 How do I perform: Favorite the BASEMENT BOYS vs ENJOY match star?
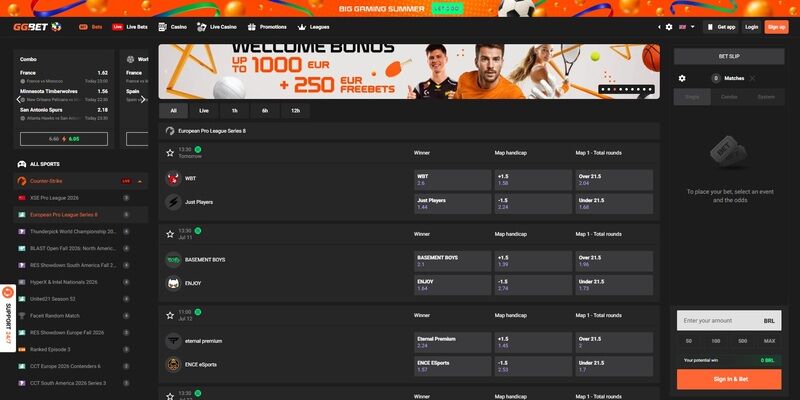(x=170, y=234)
